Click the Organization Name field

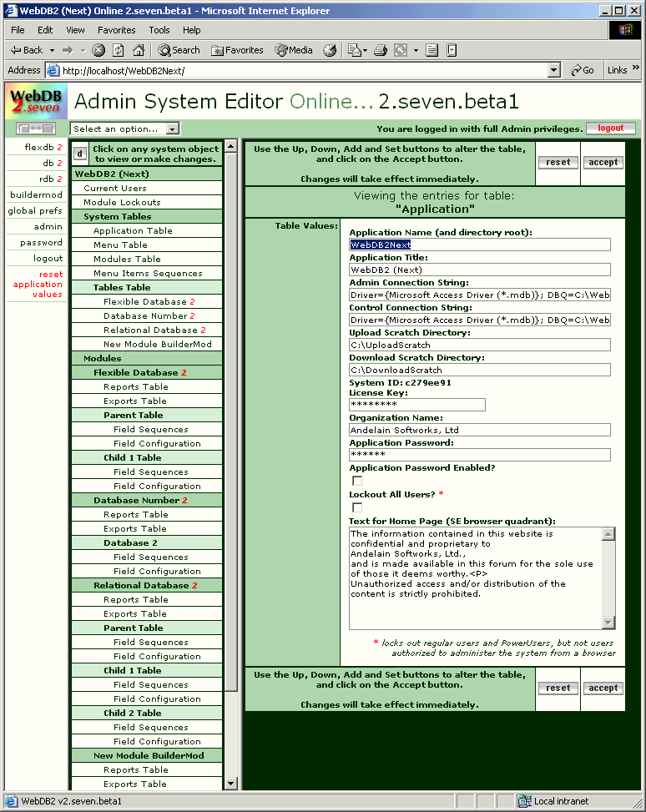click(x=480, y=430)
